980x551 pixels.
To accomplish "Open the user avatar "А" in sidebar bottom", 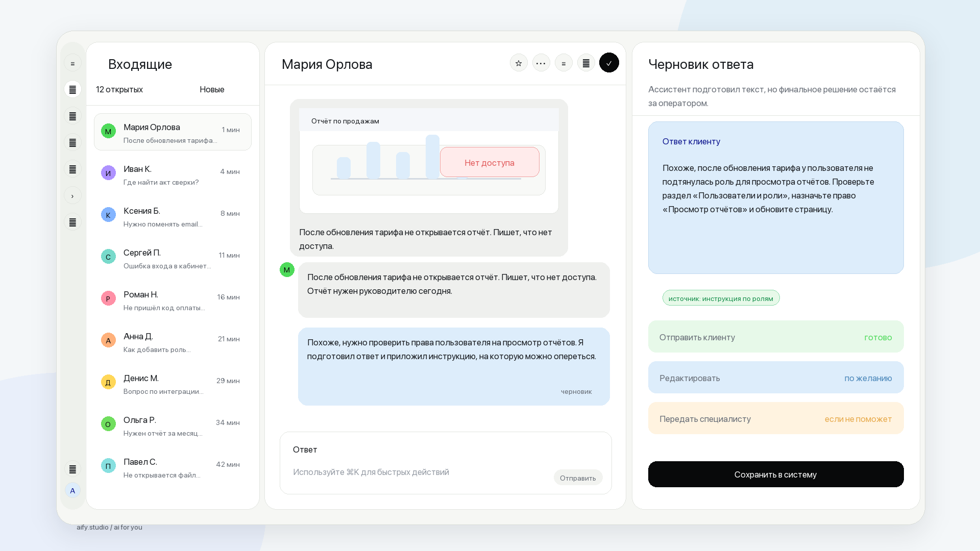I will point(72,491).
